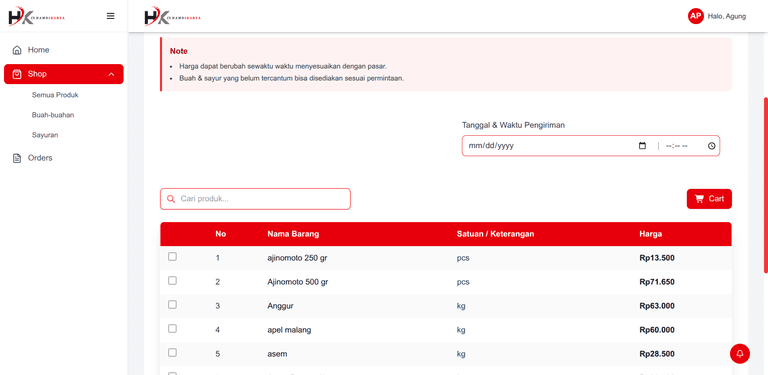Click the Home house icon in sidebar
Screen dimensions: 768x375
17,50
